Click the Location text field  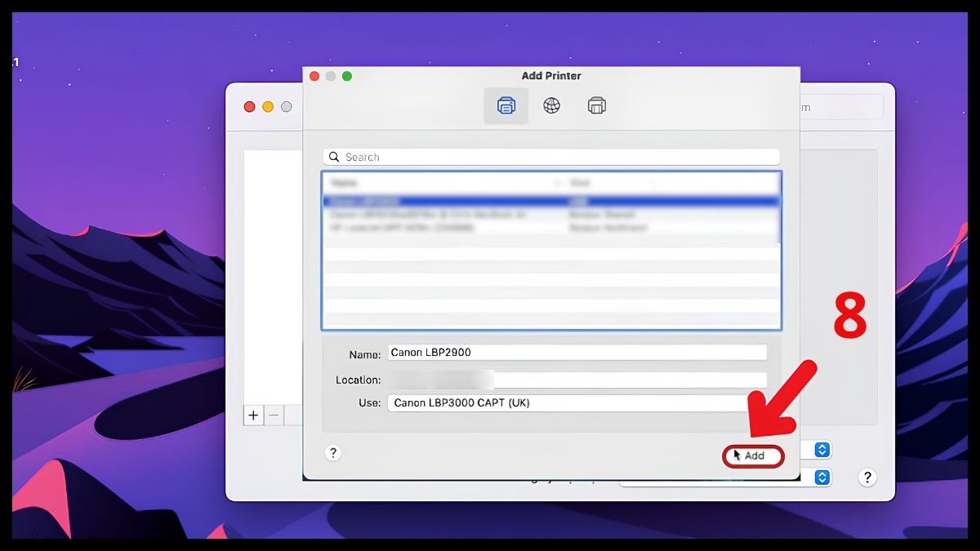pyautogui.click(x=577, y=380)
